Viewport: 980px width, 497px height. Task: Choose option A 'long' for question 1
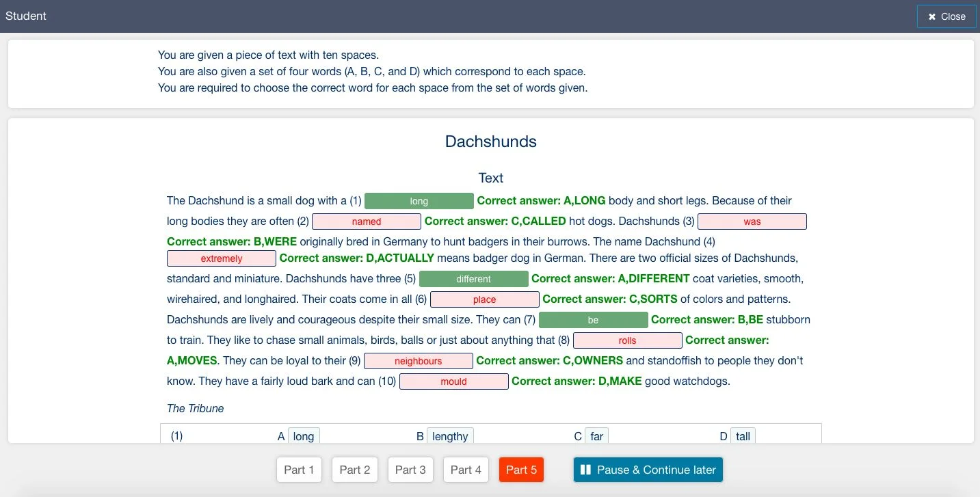[x=304, y=436]
